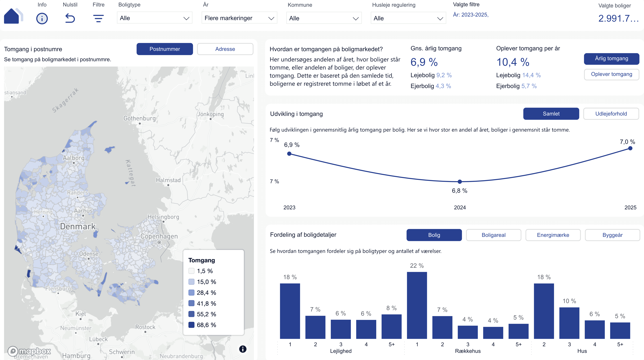Expand the Boligtype dropdown

coord(154,18)
